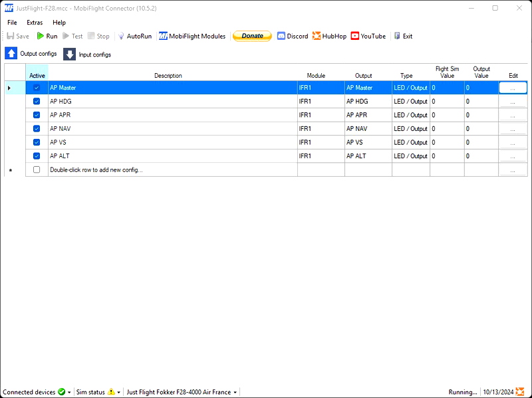Uncheck the AP HDG active checkbox
Image resolution: width=532 pixels, height=398 pixels.
point(37,102)
